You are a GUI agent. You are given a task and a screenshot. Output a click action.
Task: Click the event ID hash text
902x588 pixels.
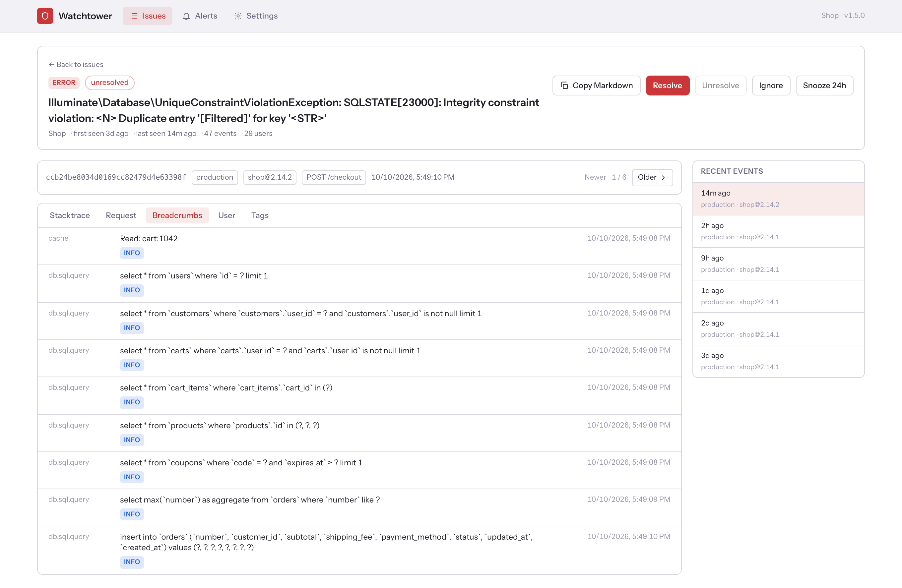pyautogui.click(x=116, y=177)
